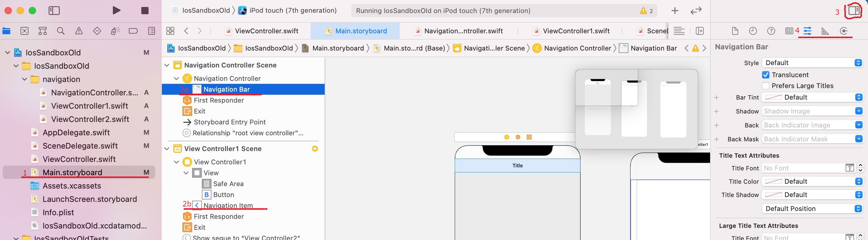Image resolution: width=868 pixels, height=240 pixels.
Task: Click the Bar Tint color swatch
Action: [x=773, y=97]
